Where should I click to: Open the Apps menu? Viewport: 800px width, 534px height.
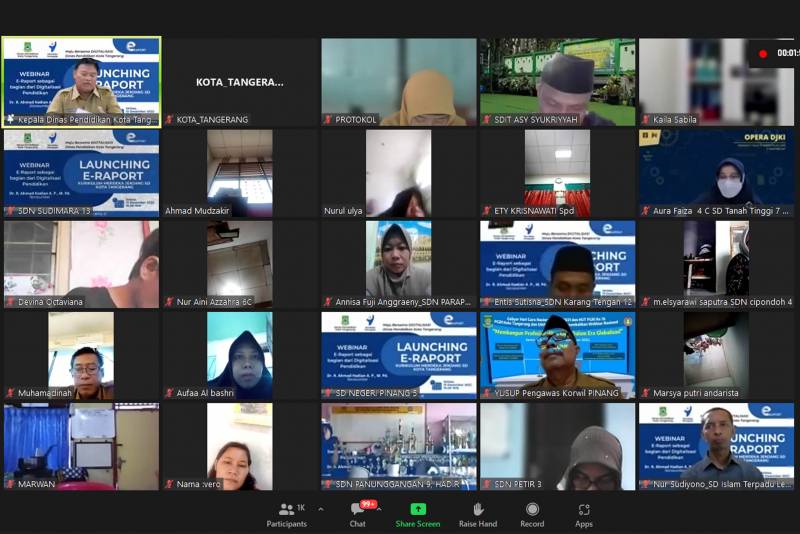[583, 513]
